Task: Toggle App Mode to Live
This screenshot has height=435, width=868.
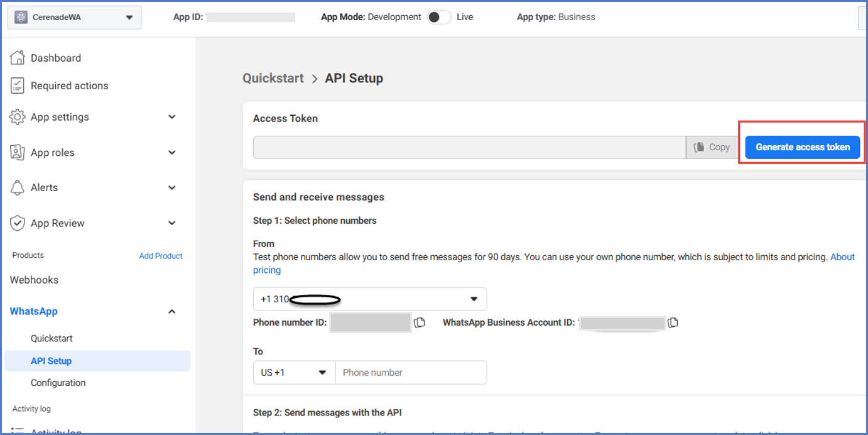Action: (438, 17)
